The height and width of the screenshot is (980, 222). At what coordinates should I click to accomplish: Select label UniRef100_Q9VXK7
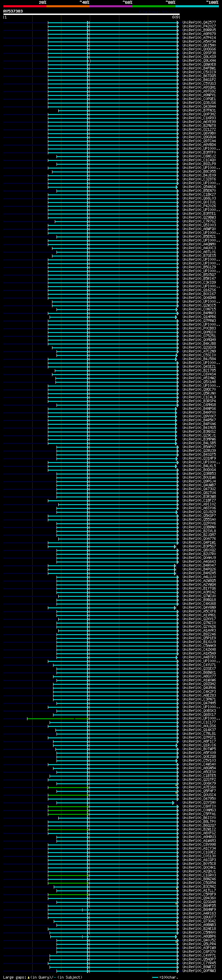[x=199, y=416]
